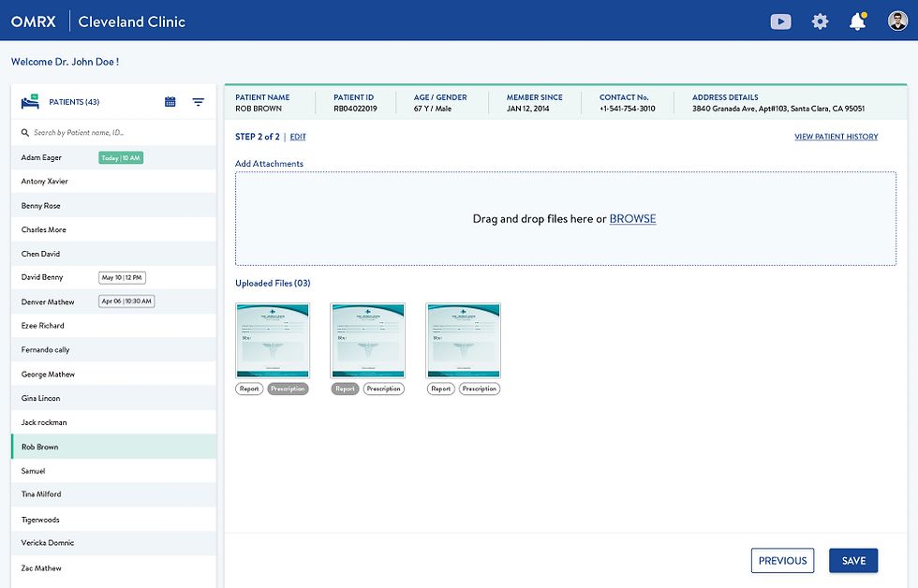
Task: Open settings gear in header
Action: click(820, 22)
